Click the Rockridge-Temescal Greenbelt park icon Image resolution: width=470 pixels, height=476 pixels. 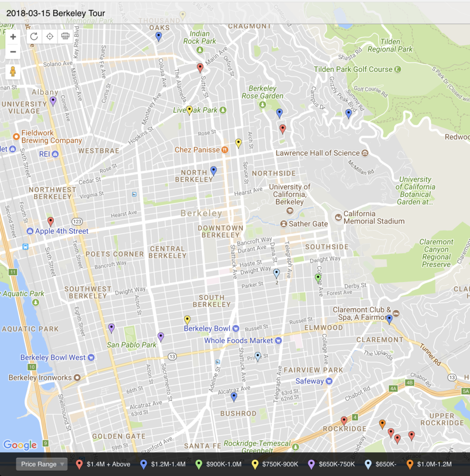pyautogui.click(x=296, y=447)
